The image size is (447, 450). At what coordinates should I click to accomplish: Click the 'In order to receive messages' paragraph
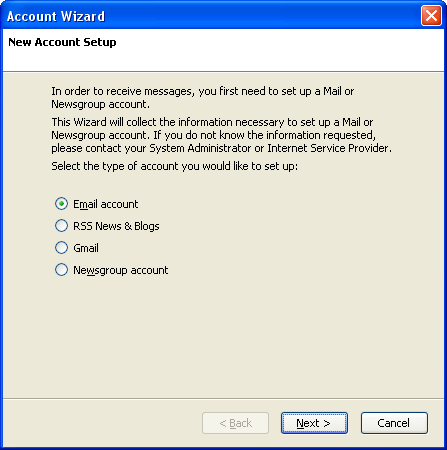(203, 97)
